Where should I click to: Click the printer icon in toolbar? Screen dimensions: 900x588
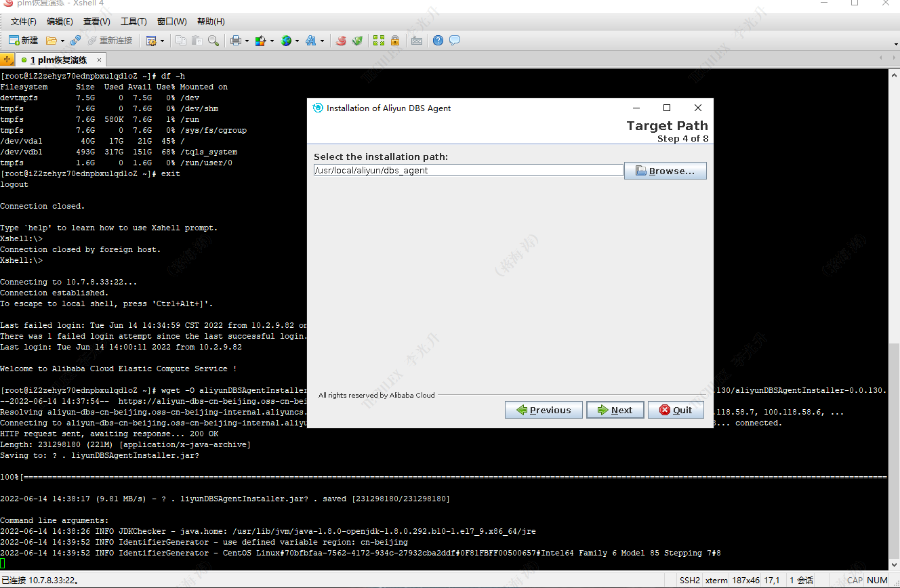tap(235, 41)
